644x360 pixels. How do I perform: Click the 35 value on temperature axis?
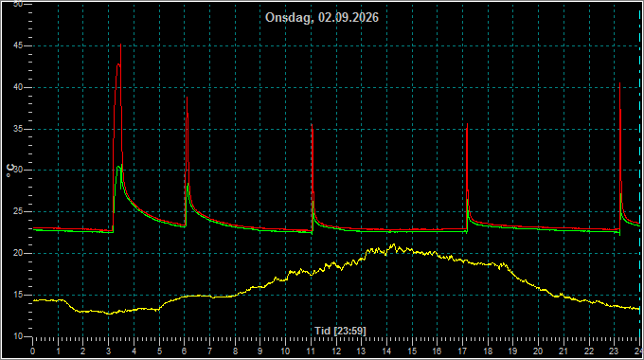(x=17, y=129)
